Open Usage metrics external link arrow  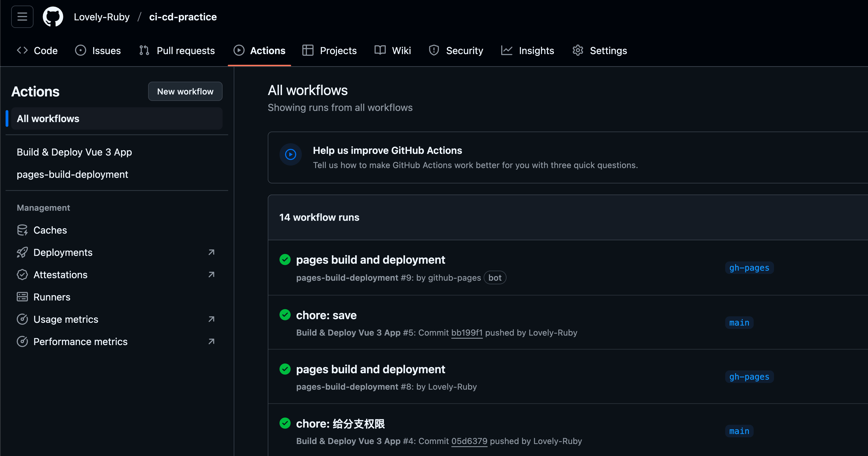pyautogui.click(x=211, y=319)
